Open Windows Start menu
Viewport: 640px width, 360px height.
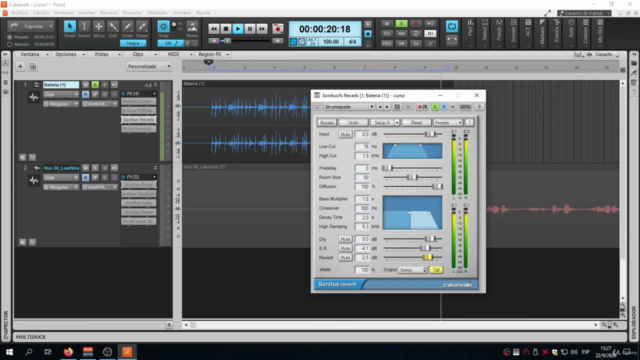[x=9, y=351]
